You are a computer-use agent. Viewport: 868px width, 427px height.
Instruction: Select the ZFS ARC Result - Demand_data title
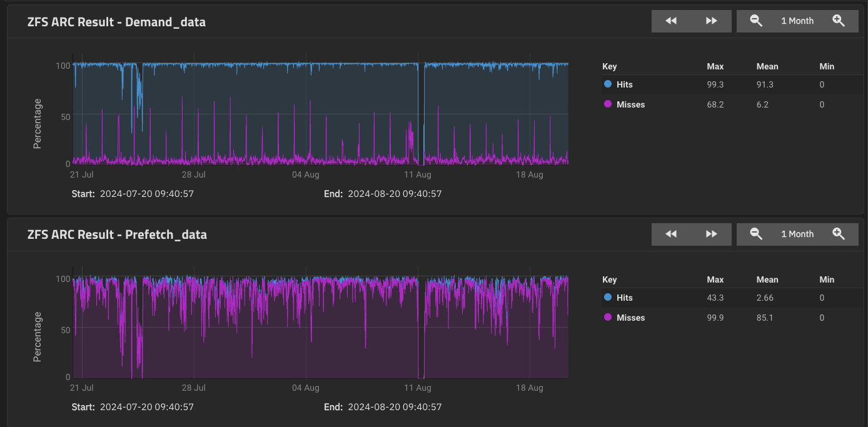[x=116, y=21]
